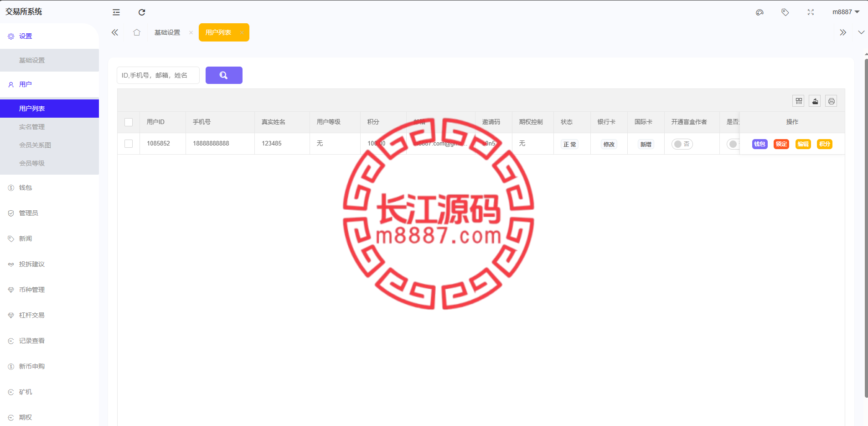
Task: Go to home tab icon
Action: [137, 32]
